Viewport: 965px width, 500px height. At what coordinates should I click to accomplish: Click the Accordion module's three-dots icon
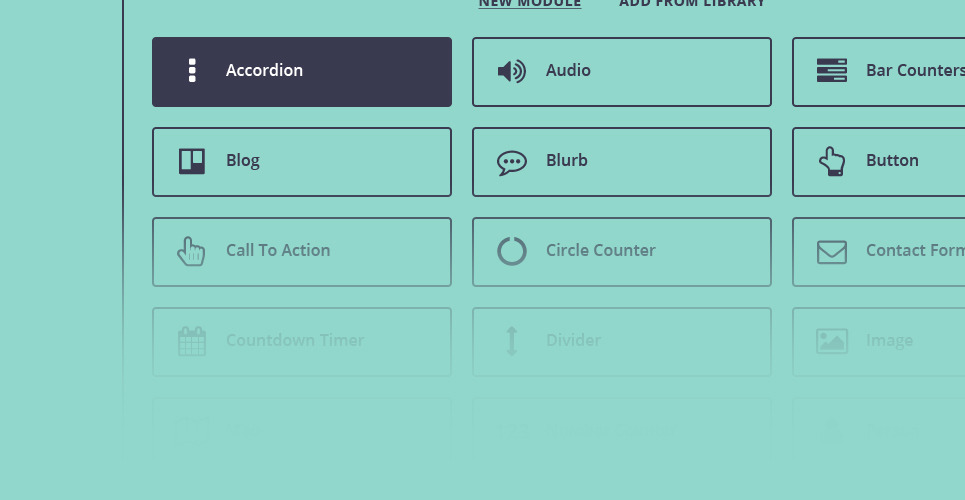192,71
